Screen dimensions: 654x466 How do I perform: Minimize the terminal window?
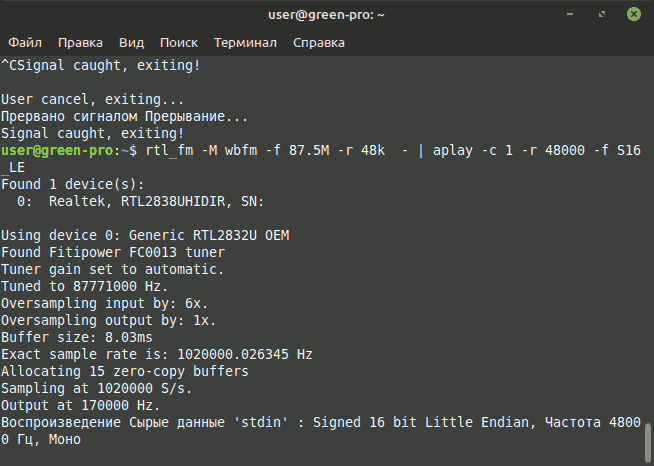click(570, 14)
